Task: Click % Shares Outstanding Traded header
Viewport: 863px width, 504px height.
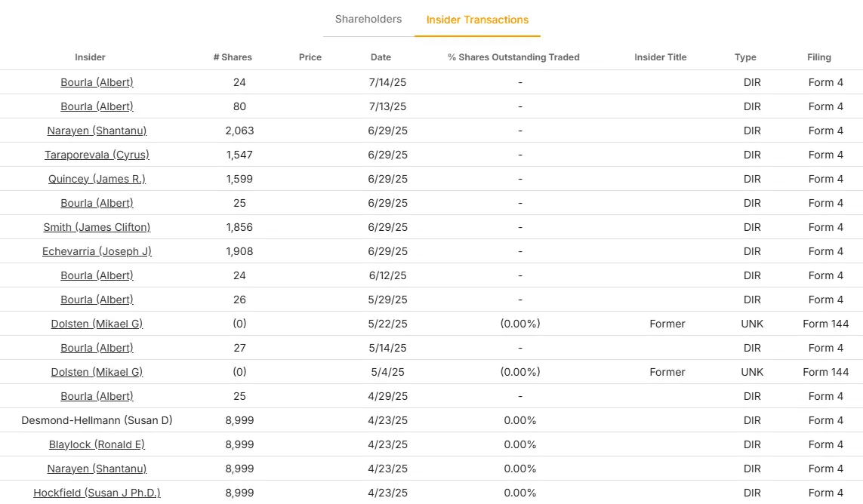Action: (x=513, y=57)
